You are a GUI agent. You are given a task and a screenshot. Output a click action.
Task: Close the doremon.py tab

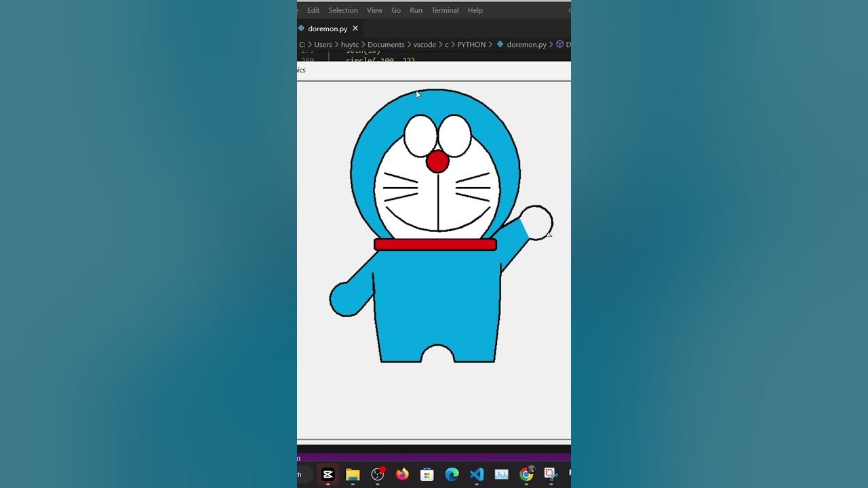click(355, 28)
